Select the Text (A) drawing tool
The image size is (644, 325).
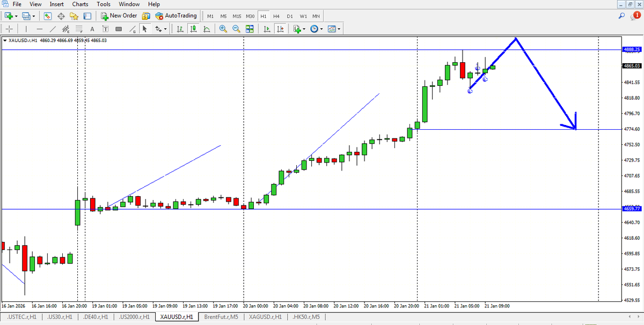93,29
